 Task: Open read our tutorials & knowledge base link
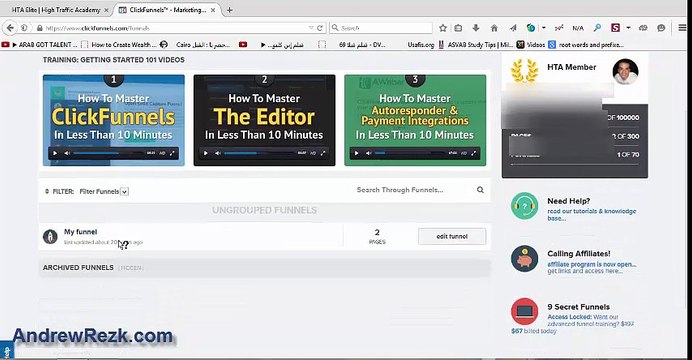coord(591,214)
